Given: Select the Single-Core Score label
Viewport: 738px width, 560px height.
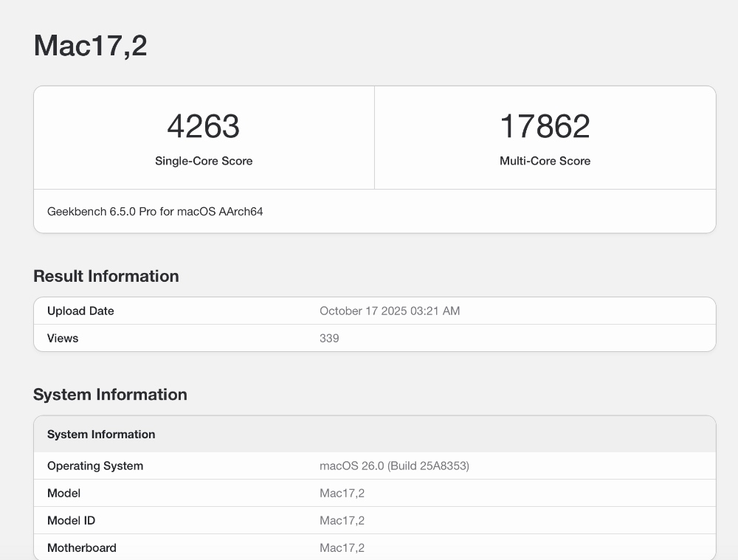Looking at the screenshot, I should [x=204, y=161].
